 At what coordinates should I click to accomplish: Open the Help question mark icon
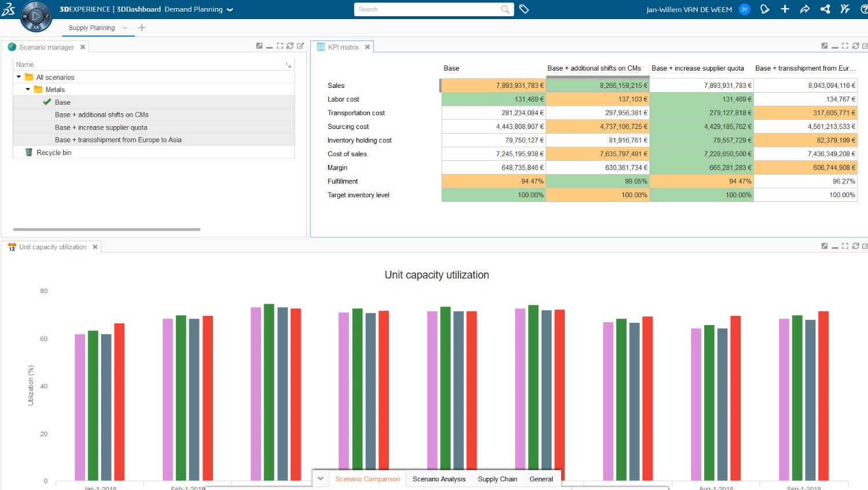click(866, 9)
